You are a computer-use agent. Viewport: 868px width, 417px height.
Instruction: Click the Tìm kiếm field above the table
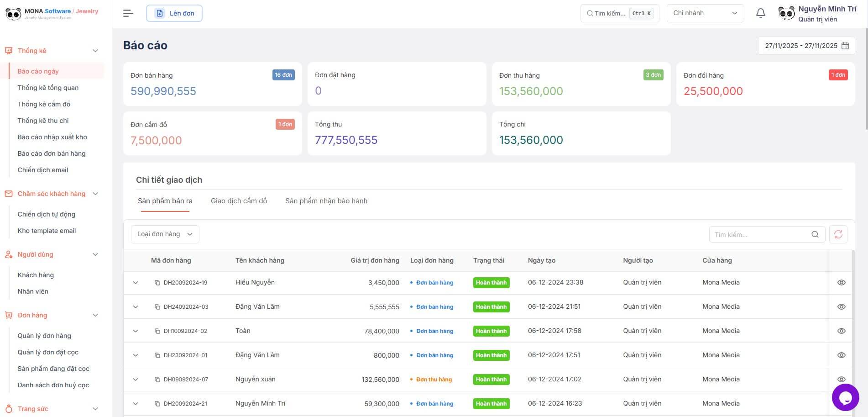[x=760, y=234]
